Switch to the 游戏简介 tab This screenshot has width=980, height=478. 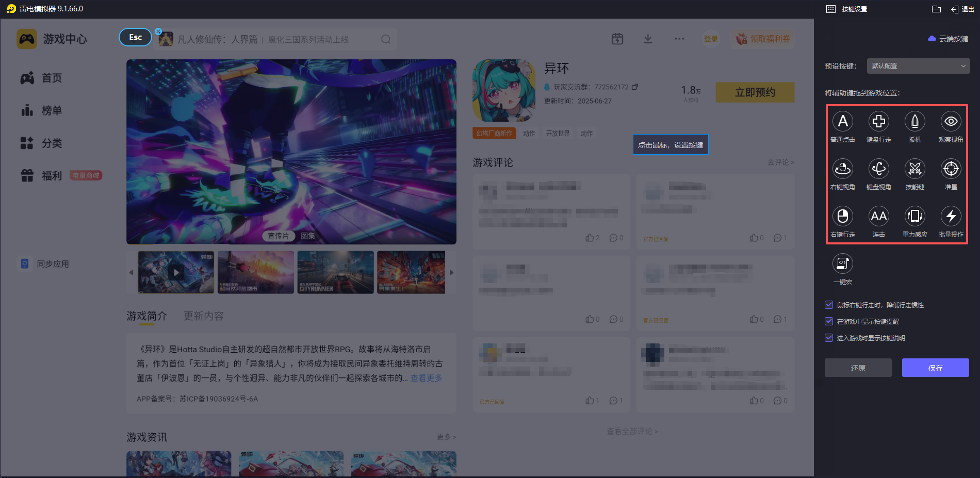[147, 316]
